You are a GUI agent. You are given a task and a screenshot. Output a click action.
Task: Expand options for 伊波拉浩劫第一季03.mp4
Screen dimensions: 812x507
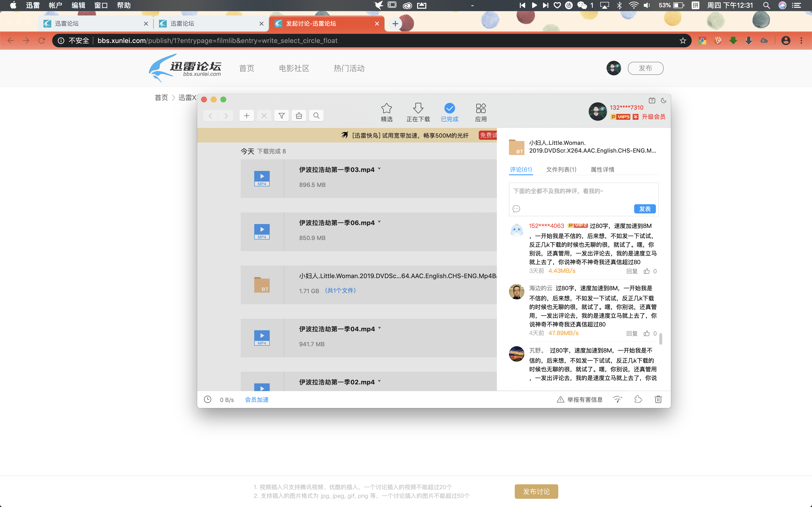(379, 169)
